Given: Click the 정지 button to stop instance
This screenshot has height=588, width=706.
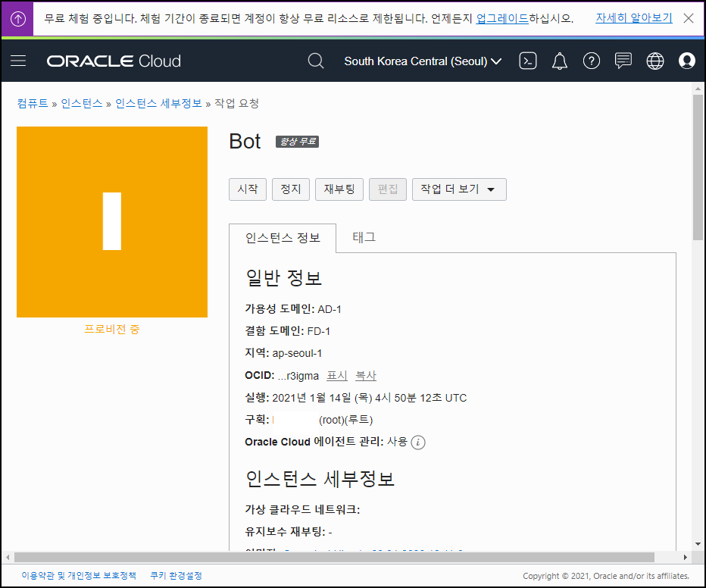Looking at the screenshot, I should (x=291, y=189).
